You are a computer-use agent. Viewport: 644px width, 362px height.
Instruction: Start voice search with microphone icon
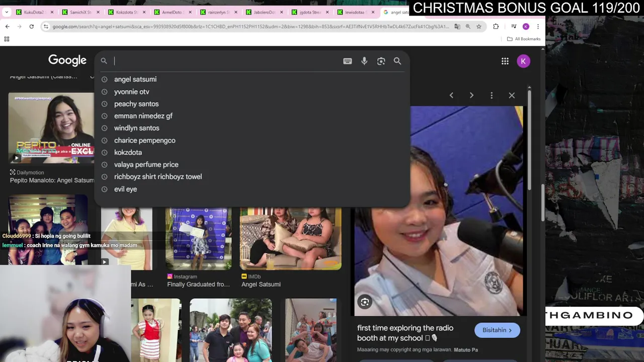tap(364, 61)
